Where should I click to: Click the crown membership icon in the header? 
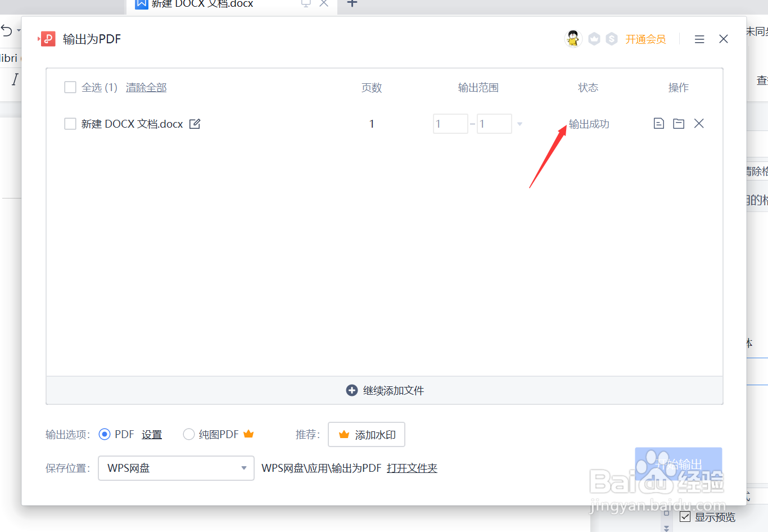[594, 39]
